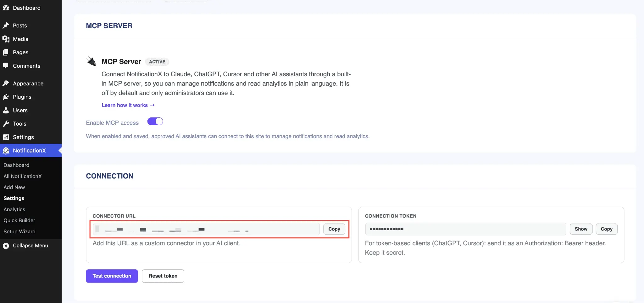Launch Setup Wizard submenu item

coord(19,232)
